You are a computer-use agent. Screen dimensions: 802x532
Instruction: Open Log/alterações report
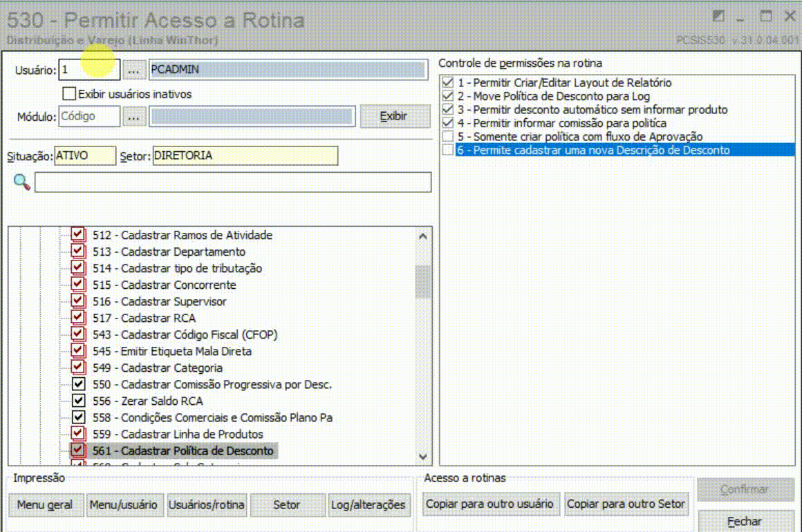369,505
